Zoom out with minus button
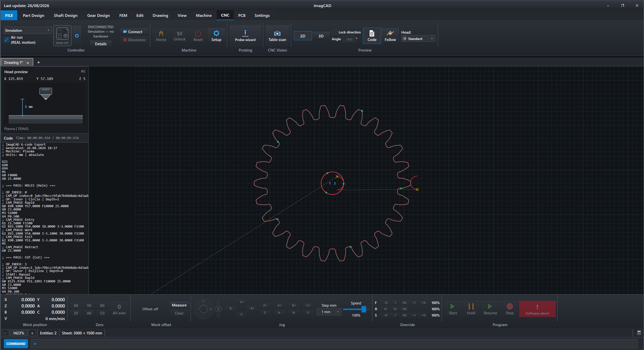The width and height of the screenshot is (644, 350). pos(5,333)
